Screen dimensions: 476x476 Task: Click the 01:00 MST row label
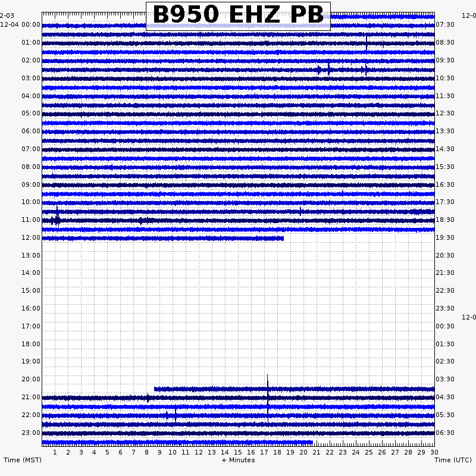click(31, 42)
